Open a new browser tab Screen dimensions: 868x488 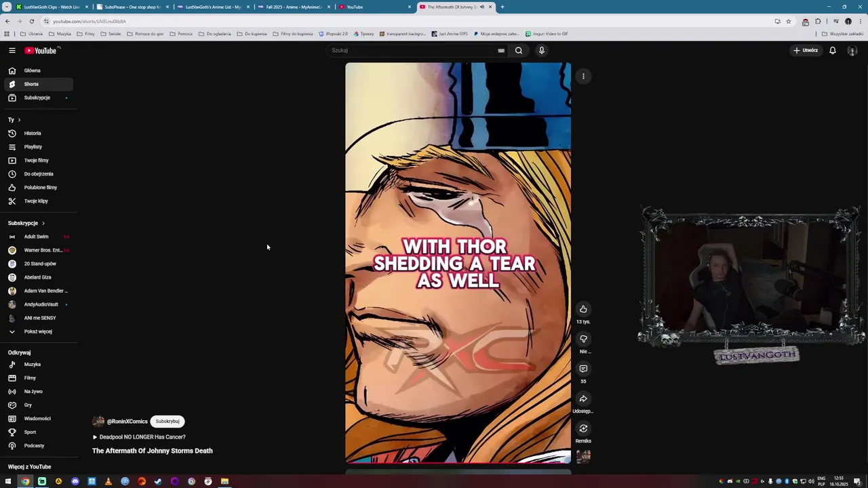502,7
